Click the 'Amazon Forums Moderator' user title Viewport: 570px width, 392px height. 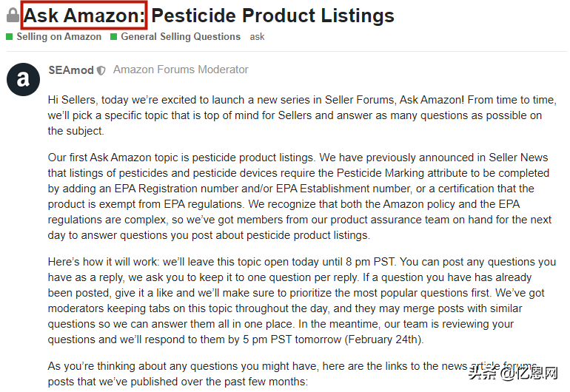click(x=181, y=70)
